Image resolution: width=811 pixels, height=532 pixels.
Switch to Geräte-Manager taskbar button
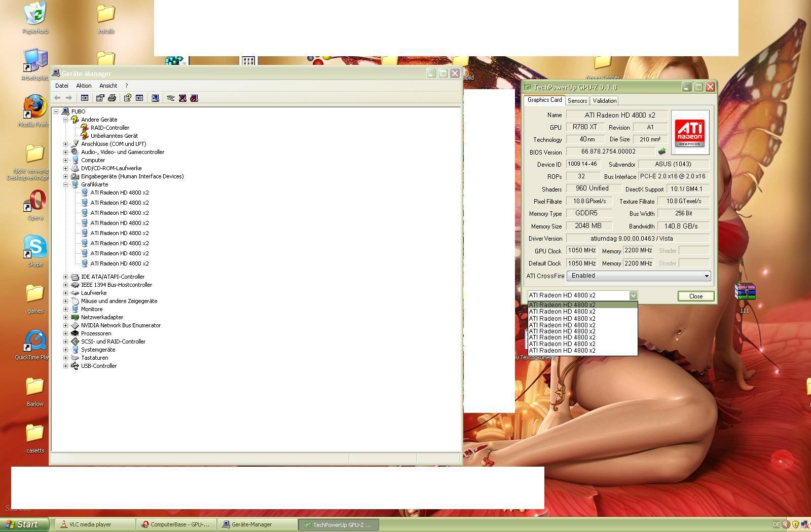point(257,524)
